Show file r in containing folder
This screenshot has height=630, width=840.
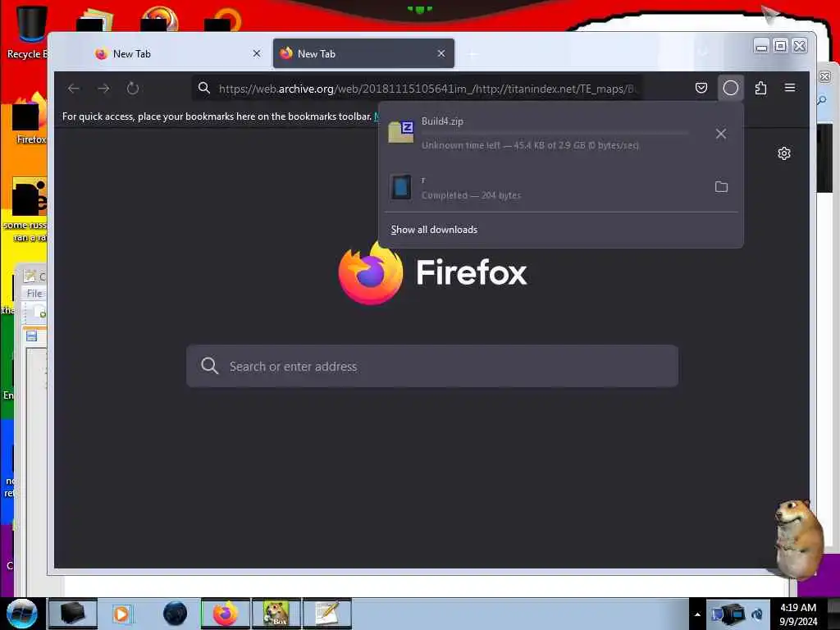click(x=721, y=187)
